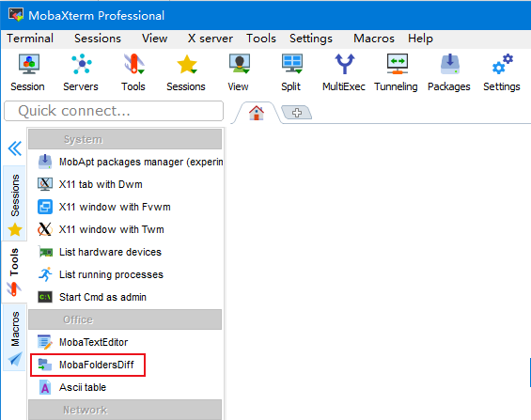Image resolution: width=531 pixels, height=420 pixels.
Task: Click the Quick connect input field
Action: 114,111
